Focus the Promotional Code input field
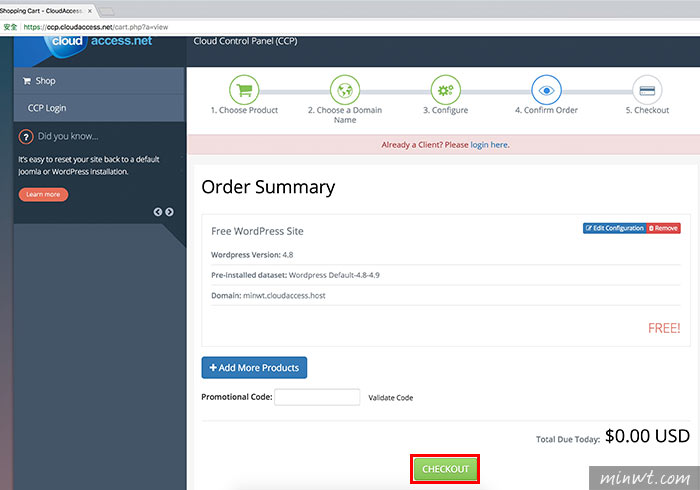 click(317, 397)
